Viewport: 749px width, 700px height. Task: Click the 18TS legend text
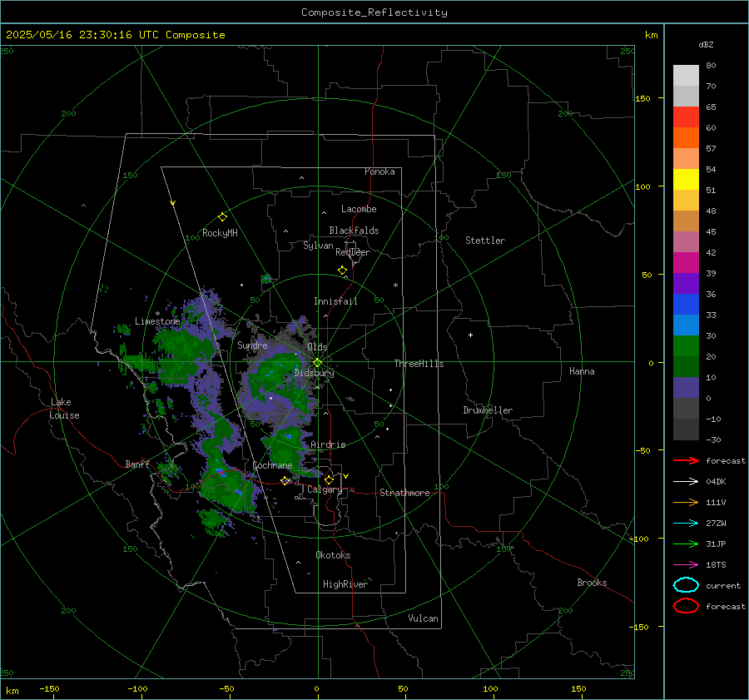[716, 565]
